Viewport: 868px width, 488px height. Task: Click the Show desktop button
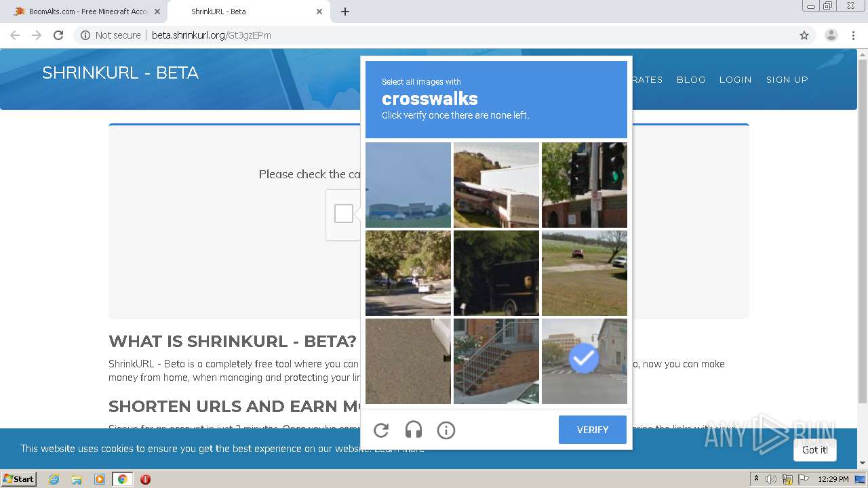click(861, 479)
